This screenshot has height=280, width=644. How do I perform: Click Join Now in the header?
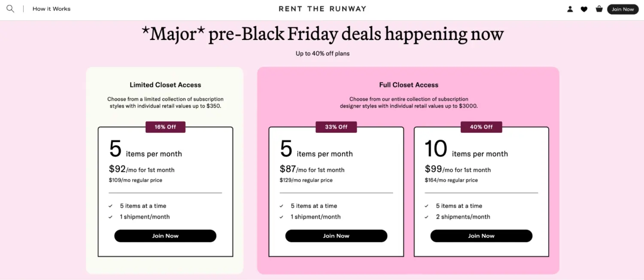[x=623, y=9]
